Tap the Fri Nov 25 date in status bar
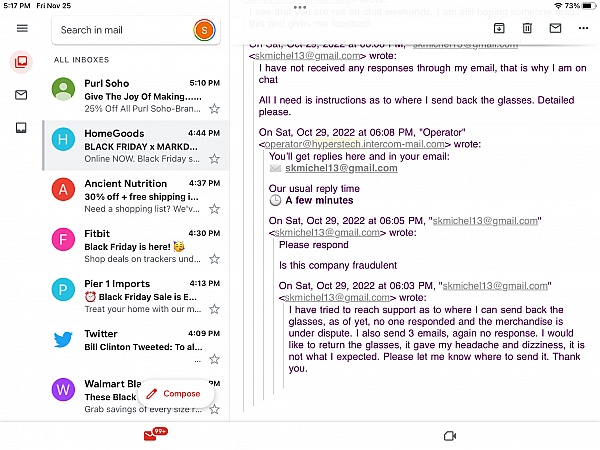 click(54, 6)
